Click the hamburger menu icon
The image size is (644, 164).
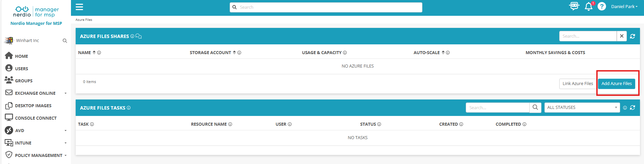tap(79, 7)
